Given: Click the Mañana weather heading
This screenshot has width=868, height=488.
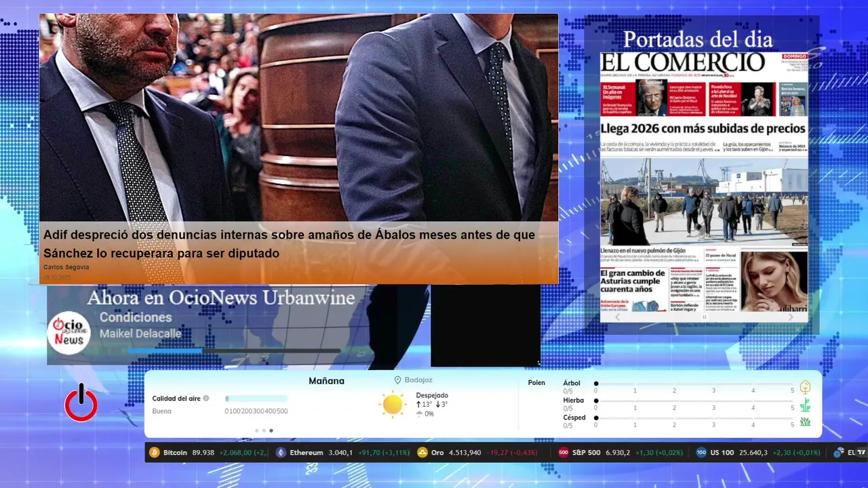Looking at the screenshot, I should [x=326, y=381].
